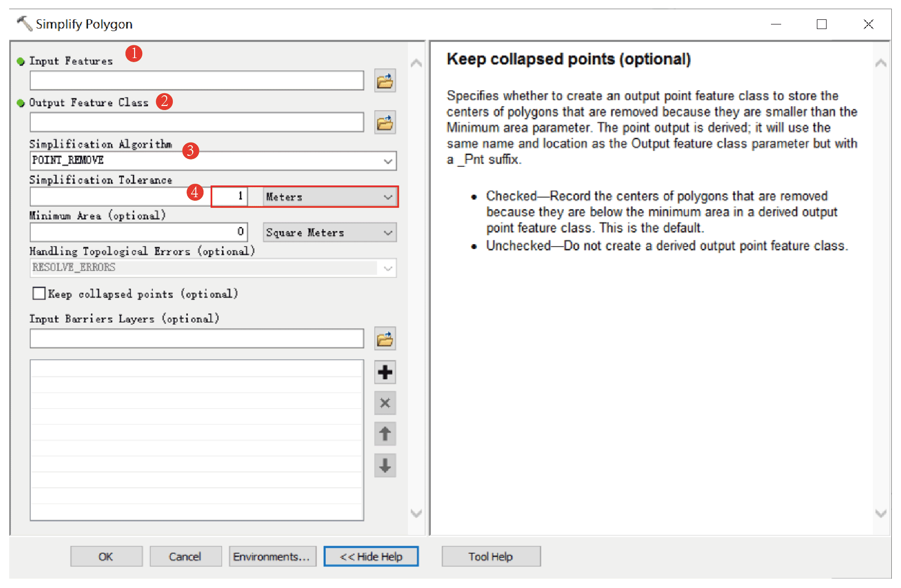The height and width of the screenshot is (588, 901).
Task: Collapse help panel with Hide Help button
Action: click(371, 556)
